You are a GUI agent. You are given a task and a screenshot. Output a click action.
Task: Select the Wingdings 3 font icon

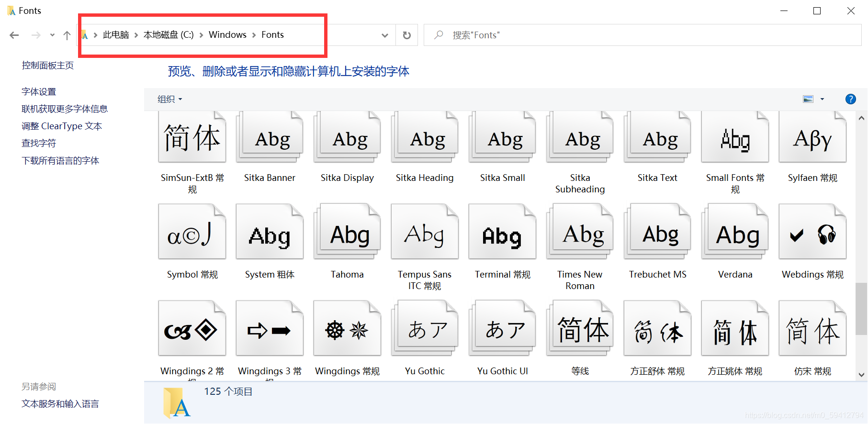click(x=270, y=328)
